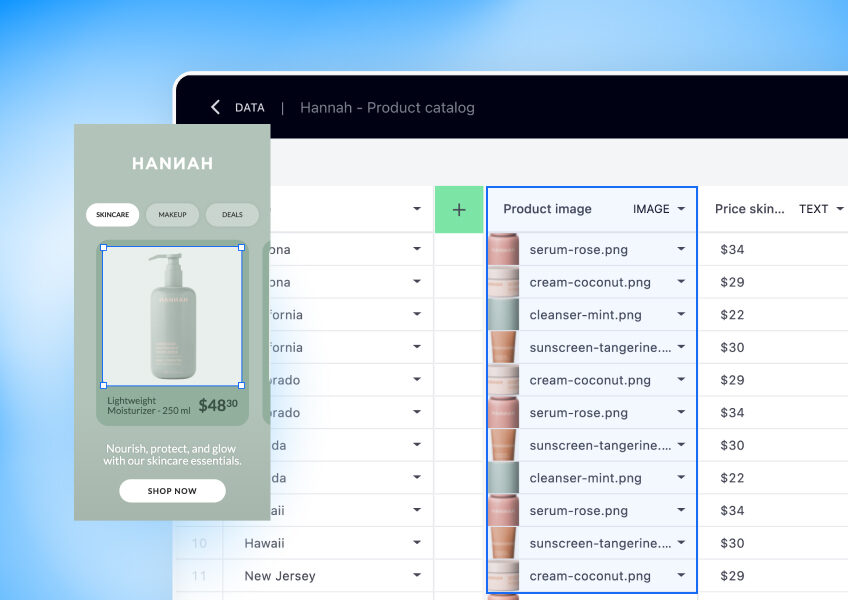Click the cream-coconut thumbnail in the New Jersey row
Screen dimensions: 848x600
click(504, 576)
